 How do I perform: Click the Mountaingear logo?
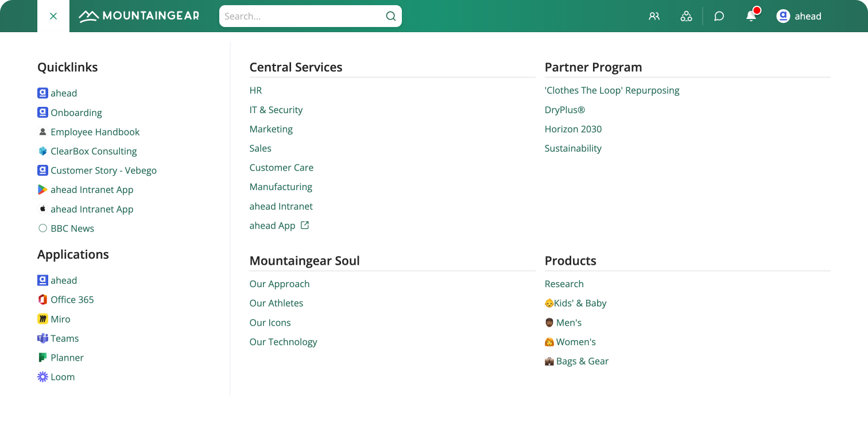[x=139, y=16]
